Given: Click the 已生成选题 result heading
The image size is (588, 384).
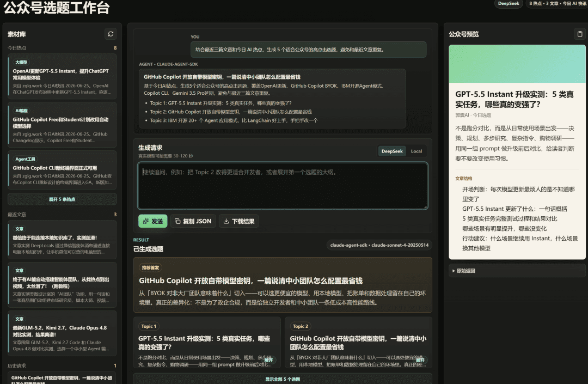Looking at the screenshot, I should [148, 249].
